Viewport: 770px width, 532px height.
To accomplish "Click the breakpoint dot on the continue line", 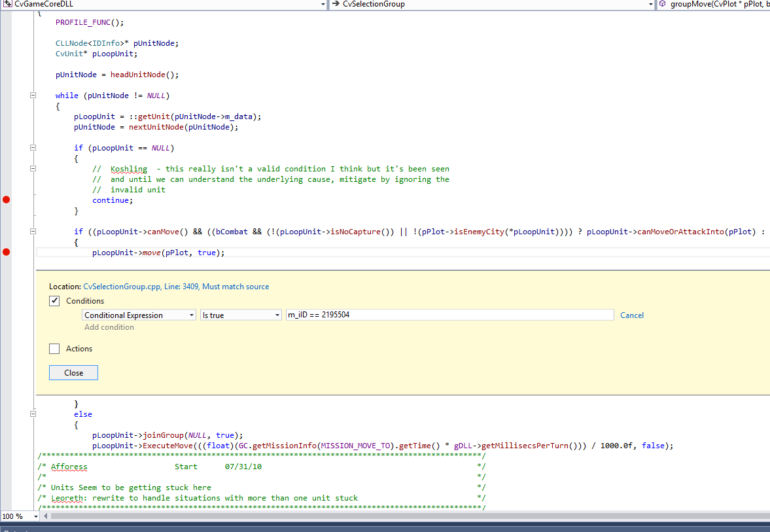I will coord(7,200).
